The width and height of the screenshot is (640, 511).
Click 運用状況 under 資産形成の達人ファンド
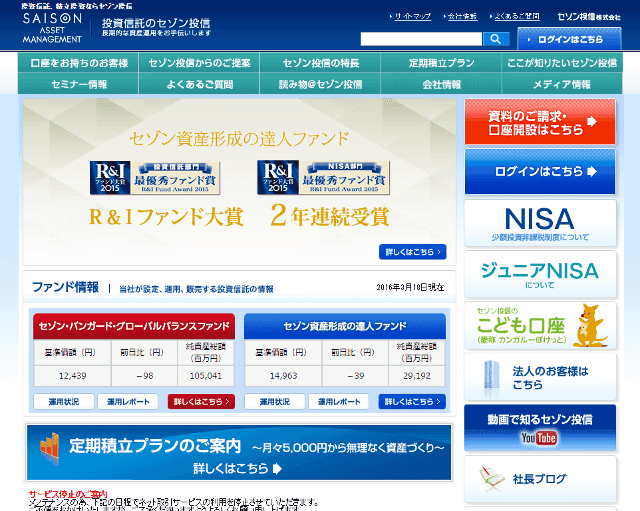(x=275, y=402)
